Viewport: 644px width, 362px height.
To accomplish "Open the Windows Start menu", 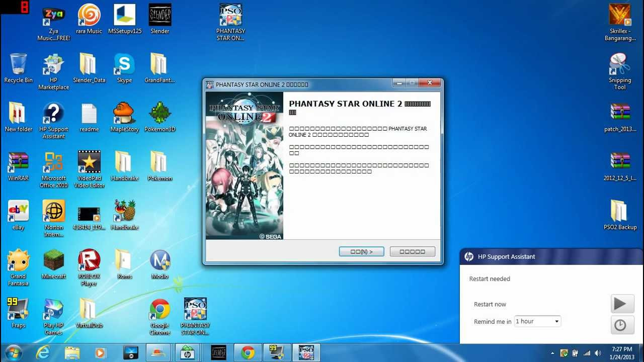I will [x=14, y=353].
